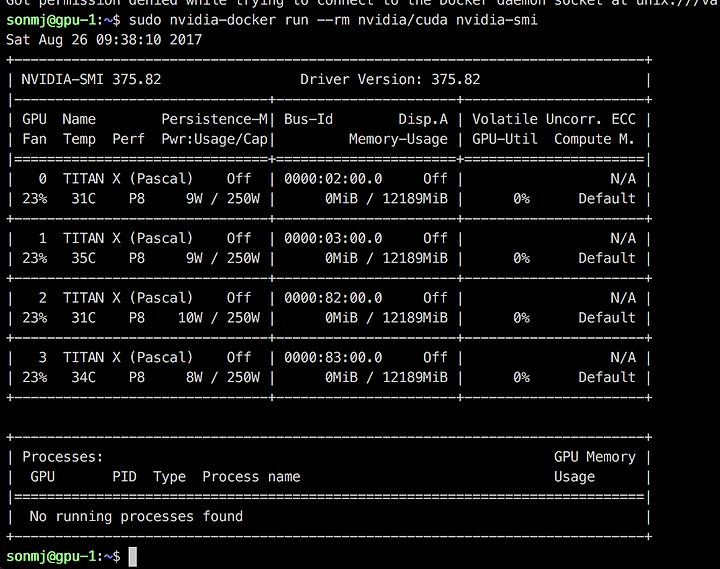The width and height of the screenshot is (720, 569).
Task: Click the bottom sonmj@gpu-1 prompt
Action: [x=63, y=557]
